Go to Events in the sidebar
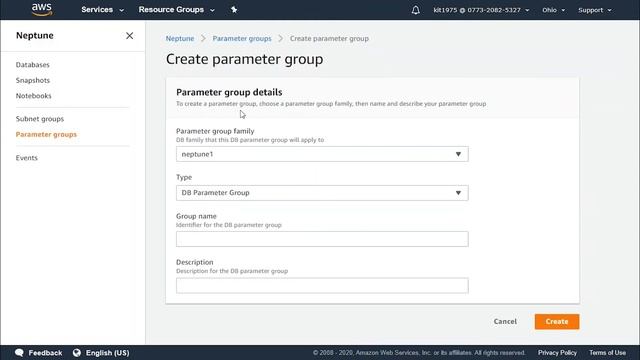The height and width of the screenshot is (360, 640). tap(27, 158)
